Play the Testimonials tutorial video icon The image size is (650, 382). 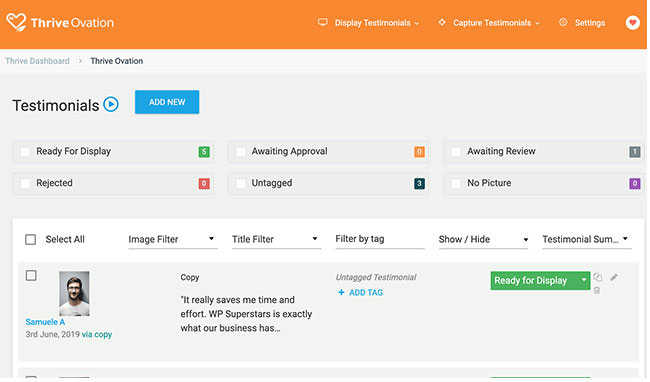click(111, 104)
